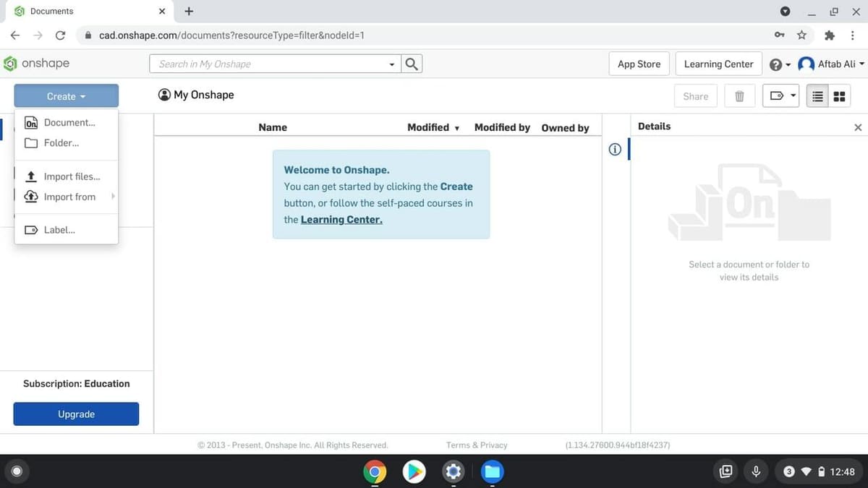The height and width of the screenshot is (488, 868).
Task: Click the details info icon
Action: point(615,150)
